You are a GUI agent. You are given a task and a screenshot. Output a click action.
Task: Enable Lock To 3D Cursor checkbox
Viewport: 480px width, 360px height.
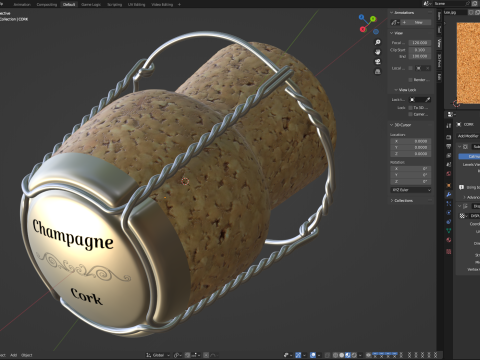point(410,108)
